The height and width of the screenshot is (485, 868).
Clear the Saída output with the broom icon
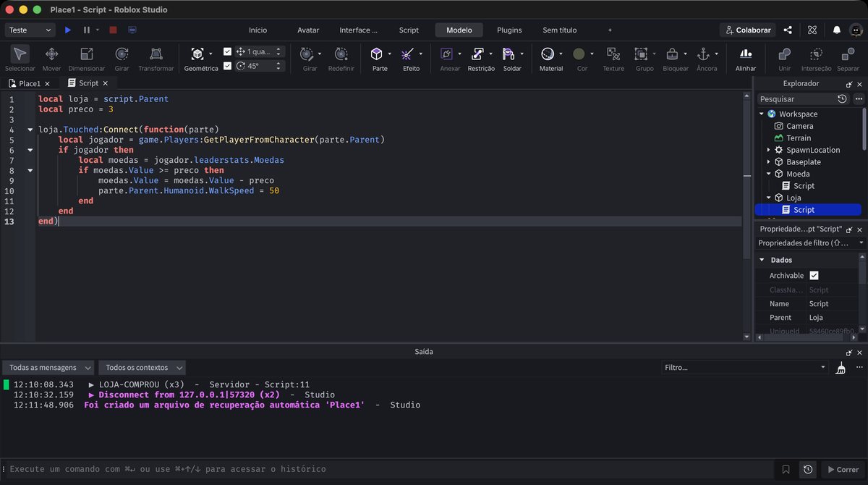pos(841,368)
